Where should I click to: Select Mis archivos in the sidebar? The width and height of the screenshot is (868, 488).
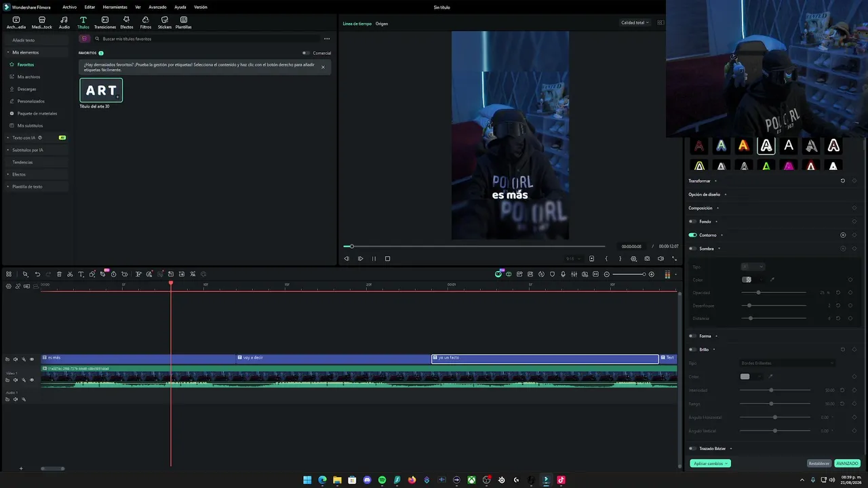click(x=28, y=77)
